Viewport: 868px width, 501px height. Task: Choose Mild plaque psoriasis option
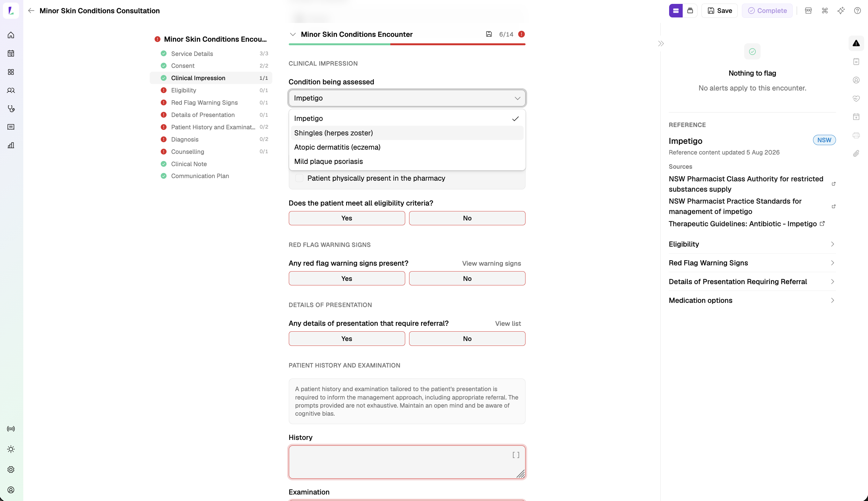pyautogui.click(x=407, y=161)
